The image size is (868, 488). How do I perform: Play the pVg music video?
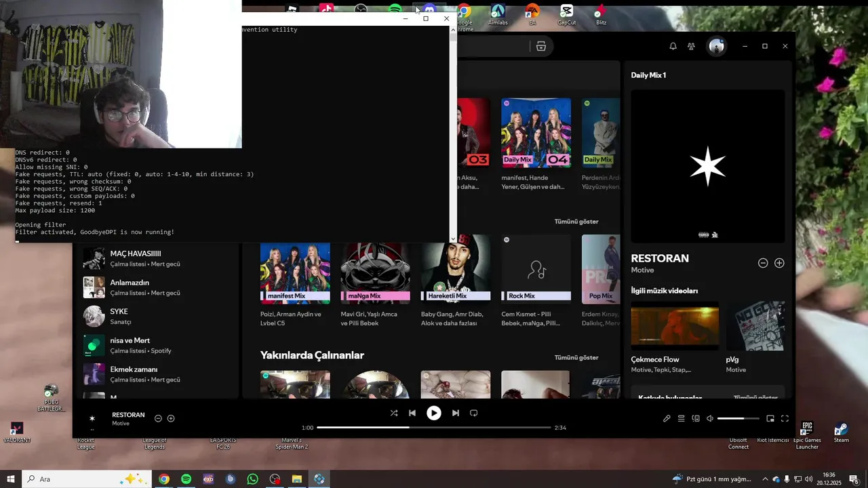(755, 326)
